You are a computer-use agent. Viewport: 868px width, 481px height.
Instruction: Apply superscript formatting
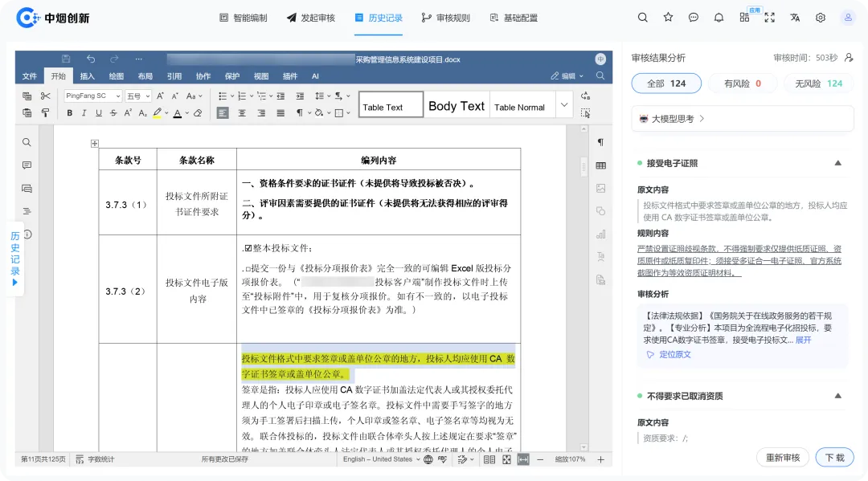pos(128,112)
